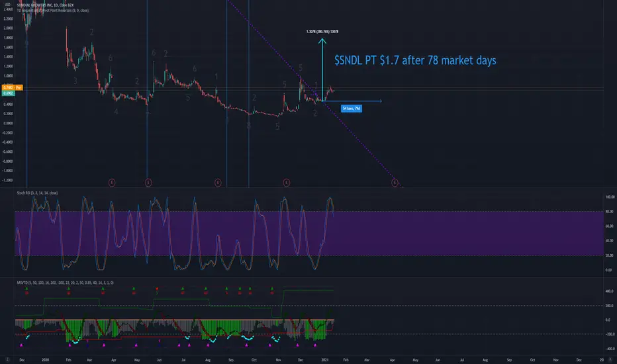Select the Stoch RSI indicator legend
This screenshot has height=364, width=617.
coord(37,193)
